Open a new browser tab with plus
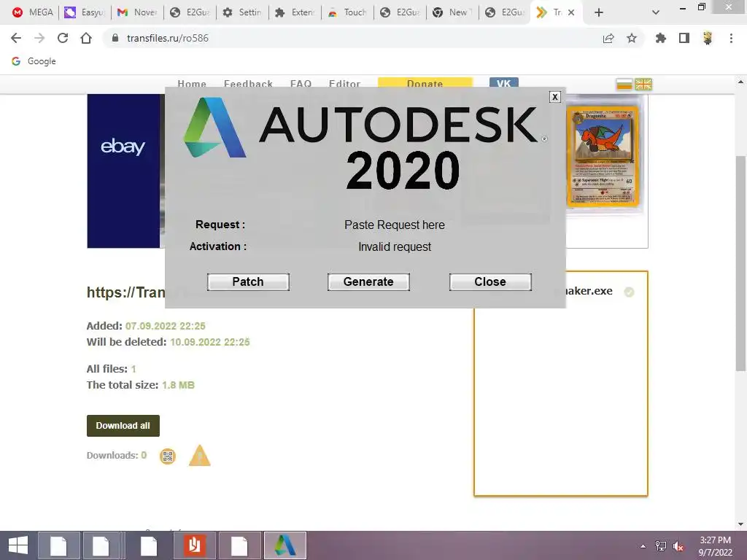Screen dimensions: 747x560 pos(599,13)
